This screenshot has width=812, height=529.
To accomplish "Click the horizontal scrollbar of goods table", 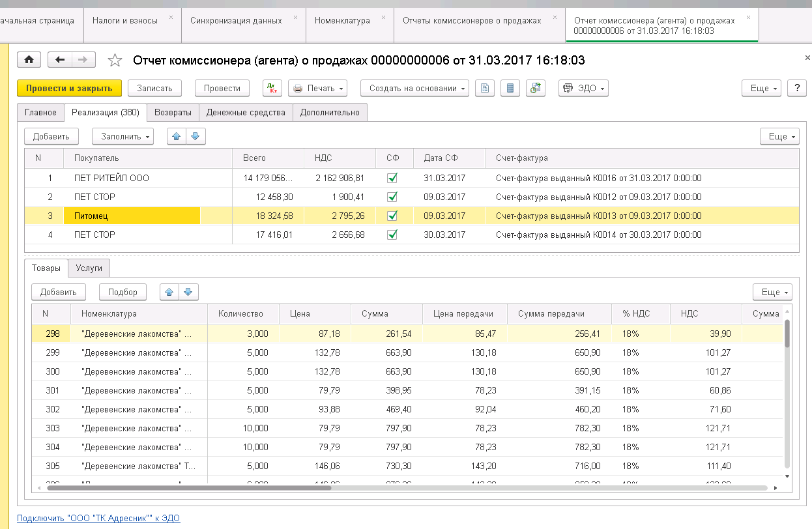I will 189,487.
